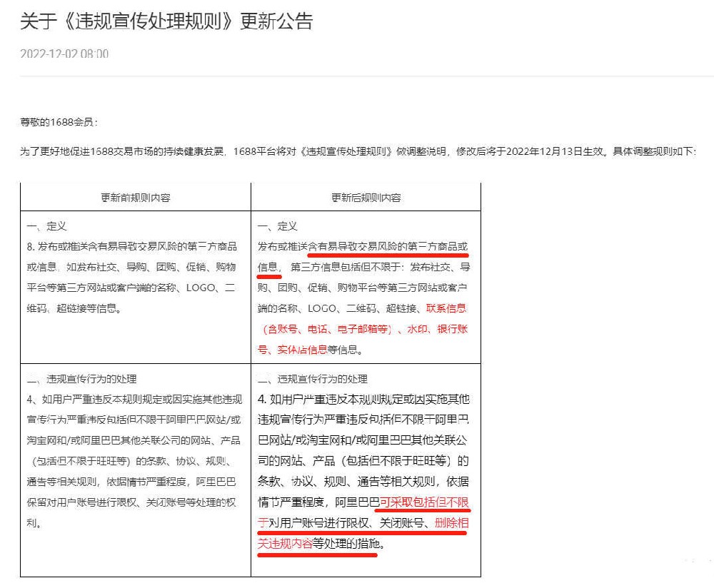Click the table header '更新前规则内容'
Viewport: 714px width, 588px height.
tap(136, 198)
